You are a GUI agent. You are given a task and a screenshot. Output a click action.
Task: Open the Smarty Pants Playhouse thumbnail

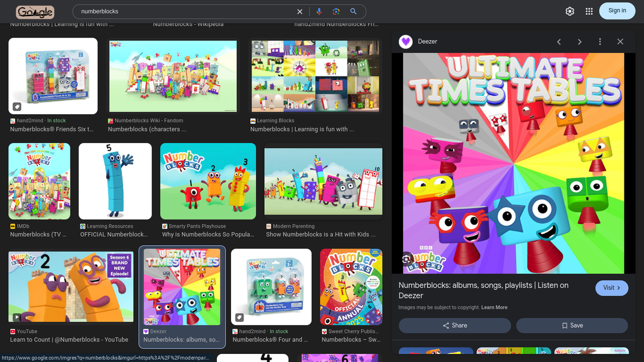tap(208, 181)
